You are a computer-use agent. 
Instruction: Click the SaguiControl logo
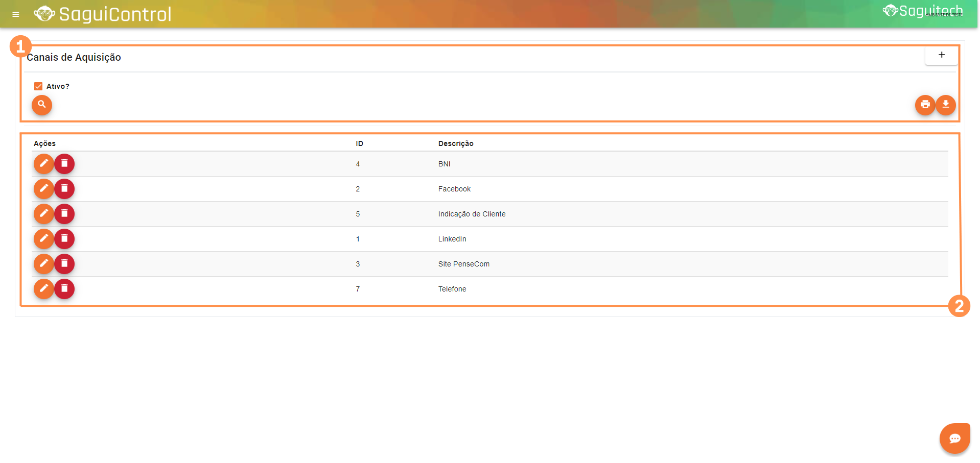tap(103, 14)
